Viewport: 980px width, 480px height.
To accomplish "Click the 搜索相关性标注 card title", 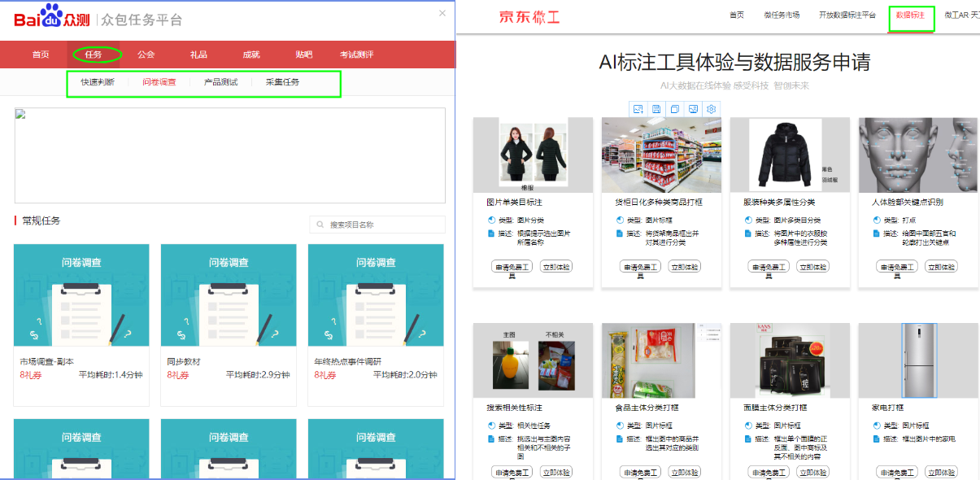I will pyautogui.click(x=514, y=408).
